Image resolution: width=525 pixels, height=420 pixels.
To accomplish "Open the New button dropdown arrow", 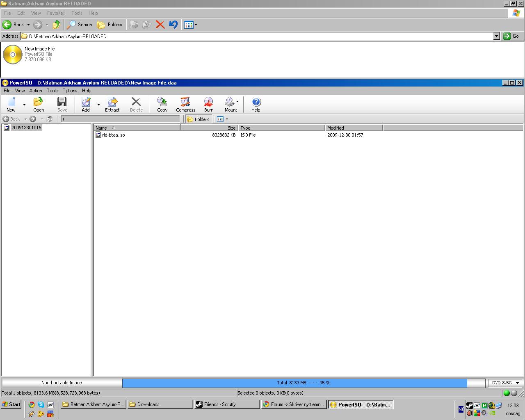I will (24, 105).
